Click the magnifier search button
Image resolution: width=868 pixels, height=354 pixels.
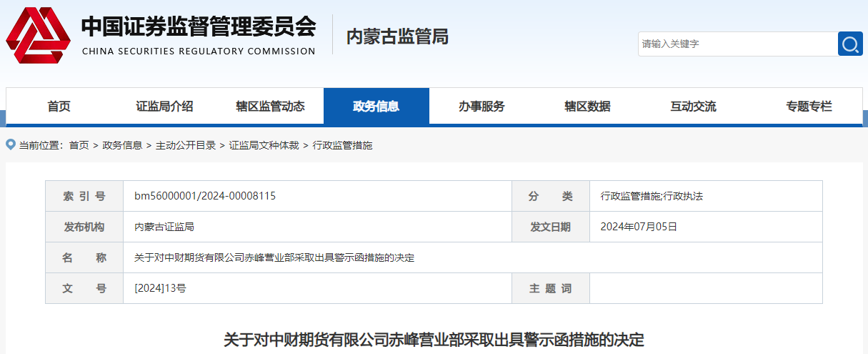click(849, 44)
